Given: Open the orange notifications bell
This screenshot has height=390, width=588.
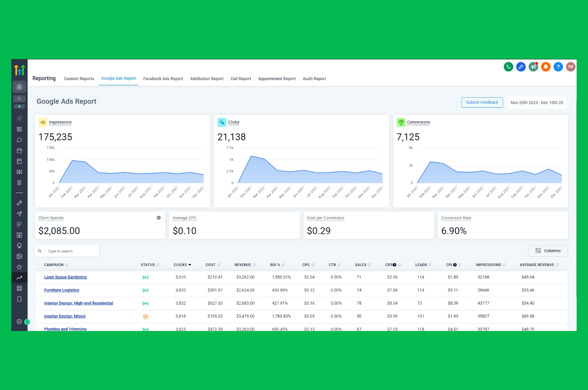Looking at the screenshot, I should pos(546,67).
